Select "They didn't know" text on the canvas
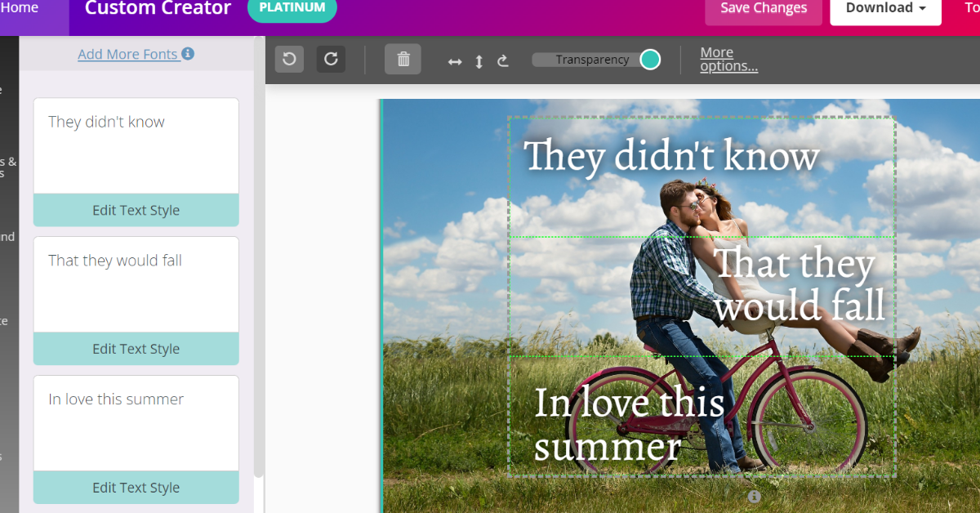980x513 pixels. [670, 157]
